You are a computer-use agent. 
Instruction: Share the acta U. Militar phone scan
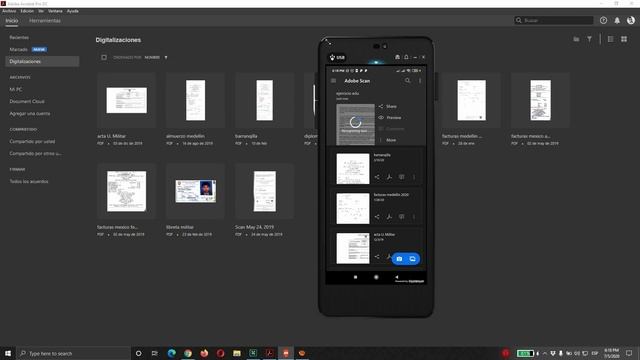(377, 257)
